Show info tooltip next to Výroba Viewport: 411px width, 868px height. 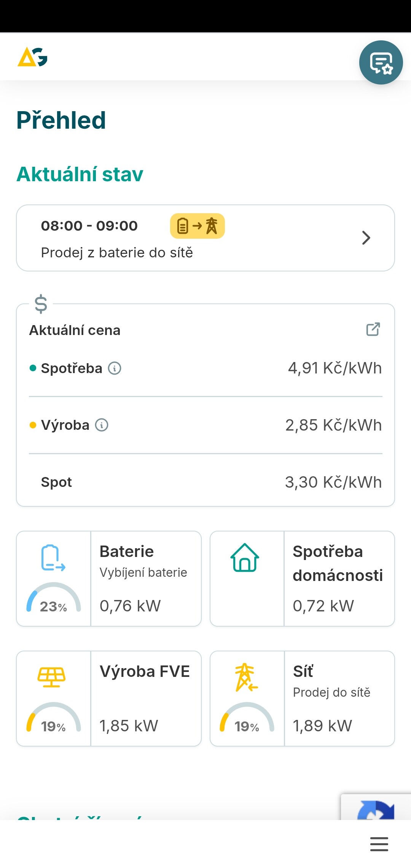[x=102, y=425]
